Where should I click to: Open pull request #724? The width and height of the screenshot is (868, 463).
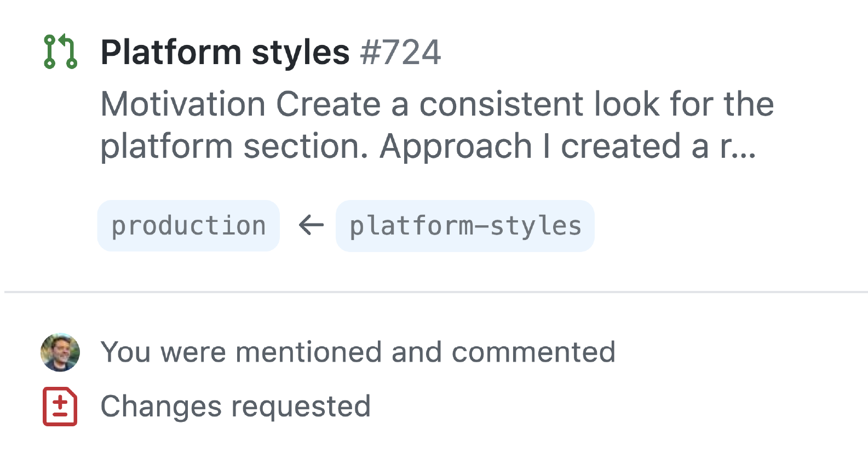[400, 52]
